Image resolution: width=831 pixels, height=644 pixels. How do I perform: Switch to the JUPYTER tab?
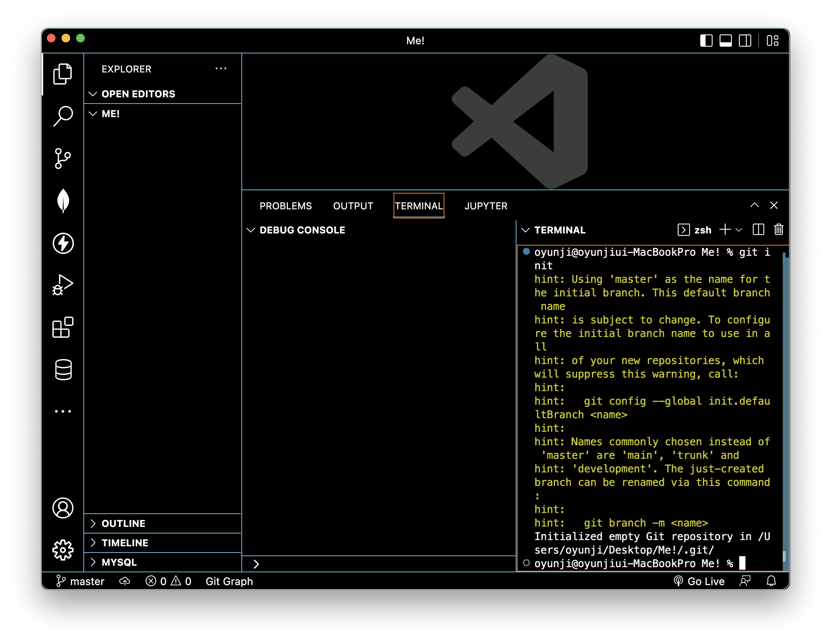485,206
